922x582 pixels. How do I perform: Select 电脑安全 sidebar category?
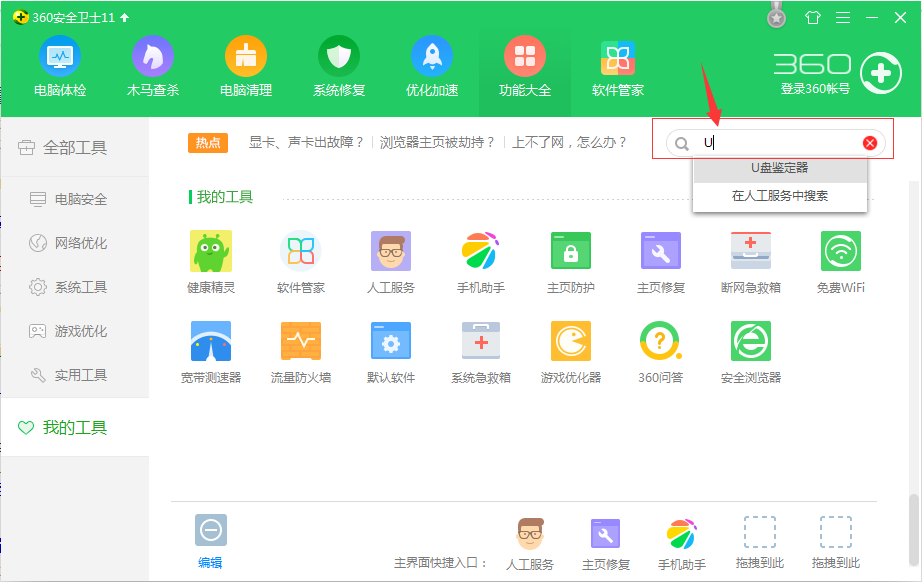point(75,199)
